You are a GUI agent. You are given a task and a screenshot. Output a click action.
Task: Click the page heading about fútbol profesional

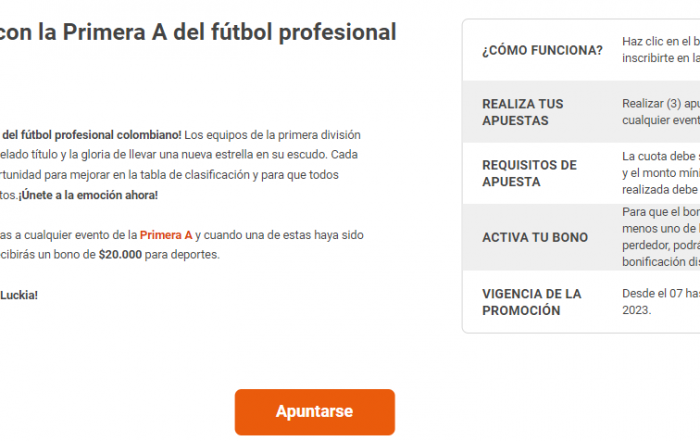[198, 32]
